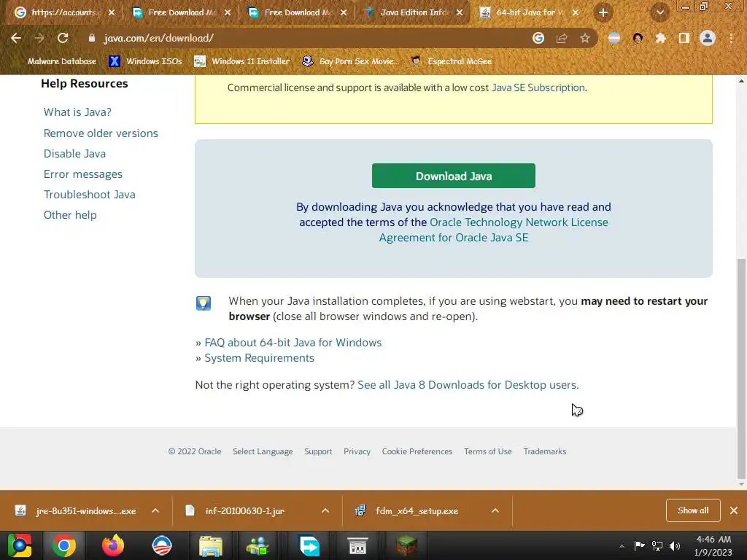Open the What is Java? help link

point(77,112)
